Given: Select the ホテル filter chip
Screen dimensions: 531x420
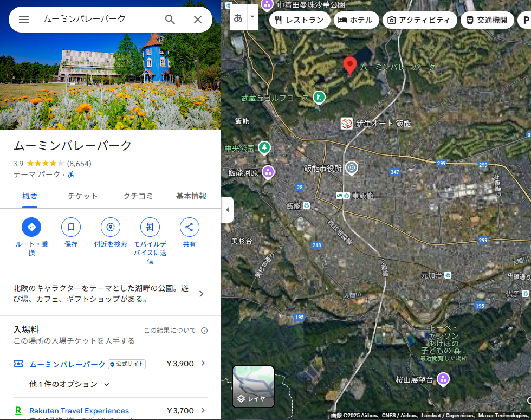Looking at the screenshot, I should click(356, 20).
